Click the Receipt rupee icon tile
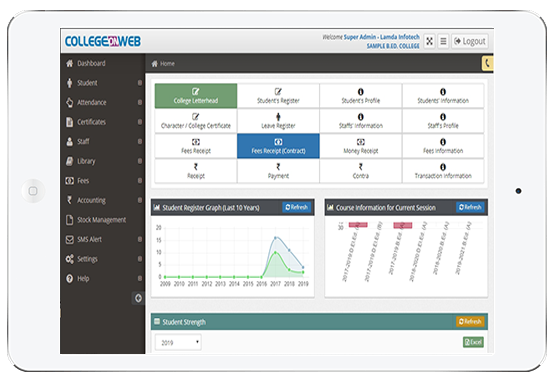This screenshot has width=552, height=384. click(x=196, y=171)
